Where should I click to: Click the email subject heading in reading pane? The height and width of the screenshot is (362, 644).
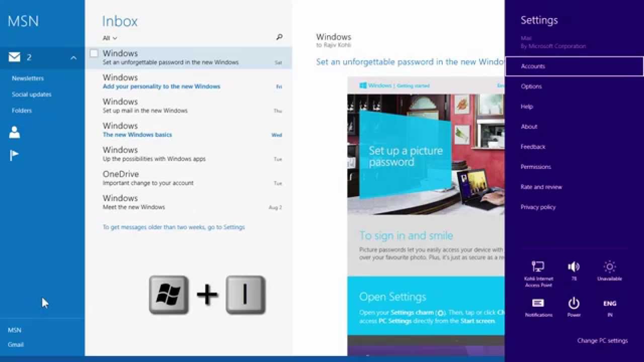[x=410, y=62]
